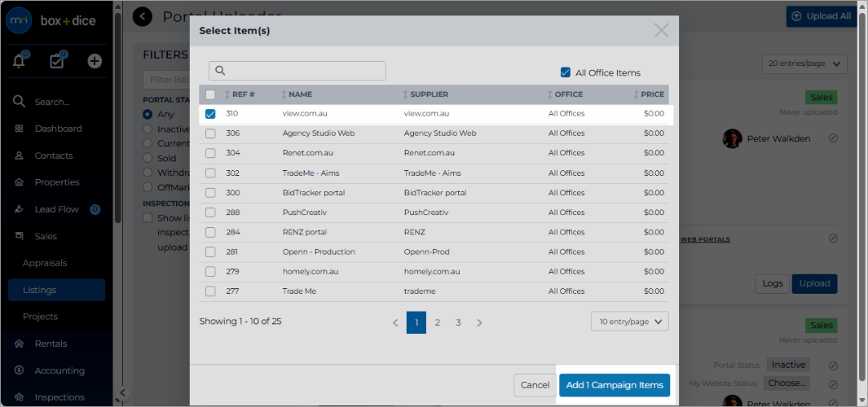Click the Logs button
This screenshot has height=407, width=868.
(772, 283)
